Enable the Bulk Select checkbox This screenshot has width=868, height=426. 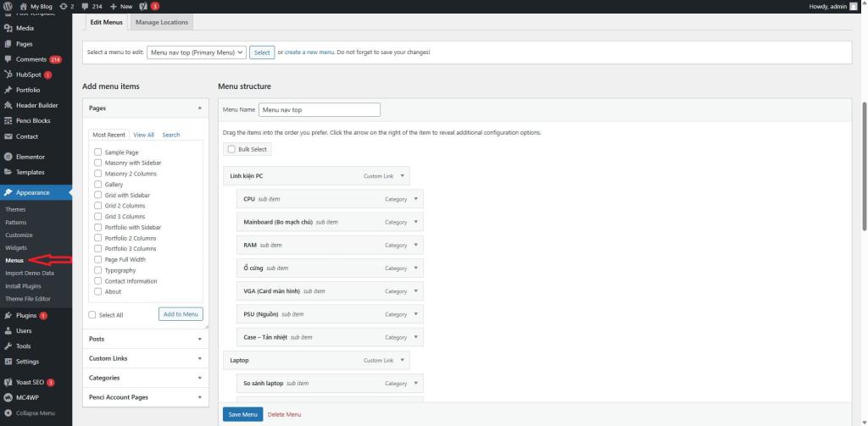(x=231, y=149)
